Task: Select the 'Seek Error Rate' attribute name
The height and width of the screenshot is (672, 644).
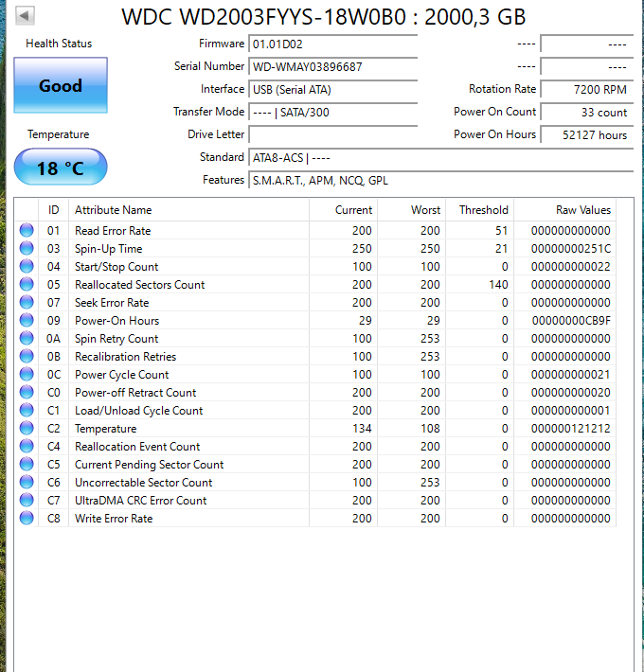Action: [x=112, y=303]
